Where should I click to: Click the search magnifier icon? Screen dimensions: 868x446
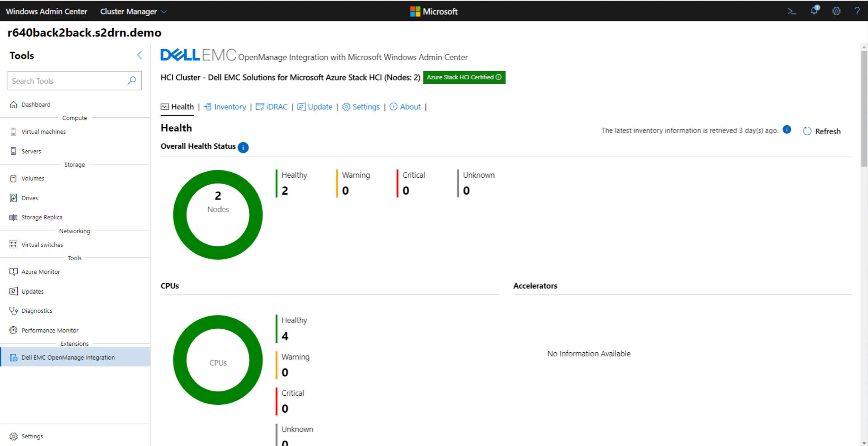132,81
